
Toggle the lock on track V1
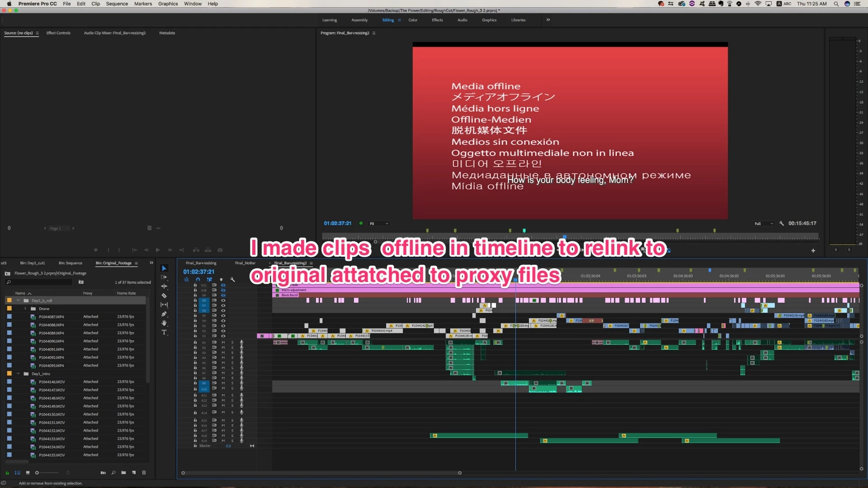coord(195,336)
